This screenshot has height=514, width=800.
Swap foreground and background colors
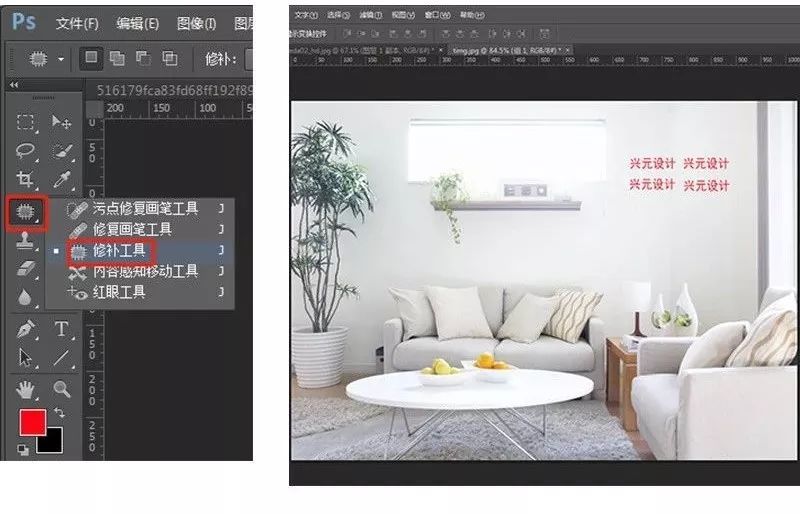pos(59,412)
